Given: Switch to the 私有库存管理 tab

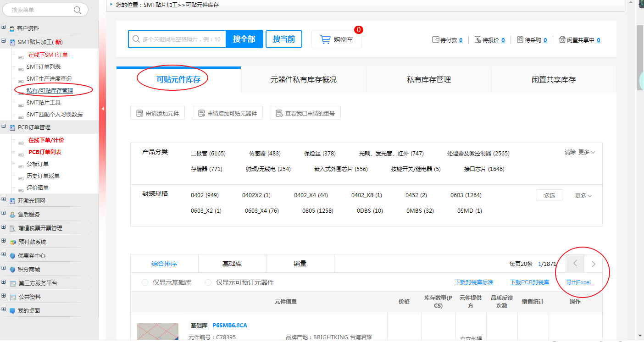Looking at the screenshot, I should point(428,79).
